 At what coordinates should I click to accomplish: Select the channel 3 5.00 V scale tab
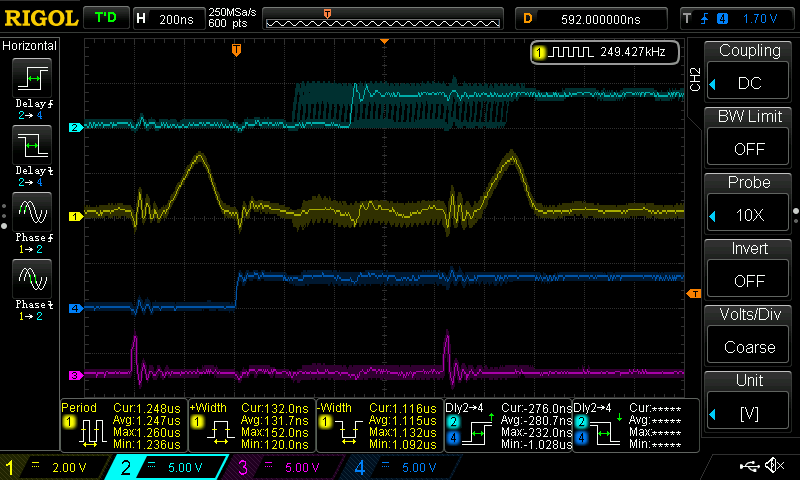tap(283, 467)
